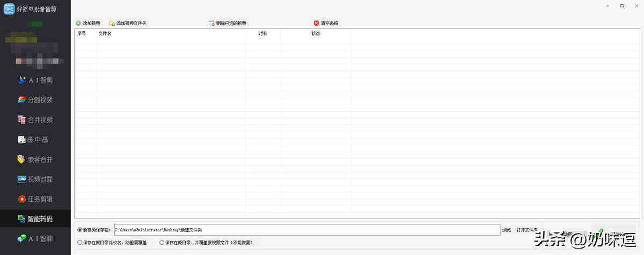The height and width of the screenshot is (255, 644).
Task: Click the 合并视频 sidebar icon
Action: pos(22,120)
